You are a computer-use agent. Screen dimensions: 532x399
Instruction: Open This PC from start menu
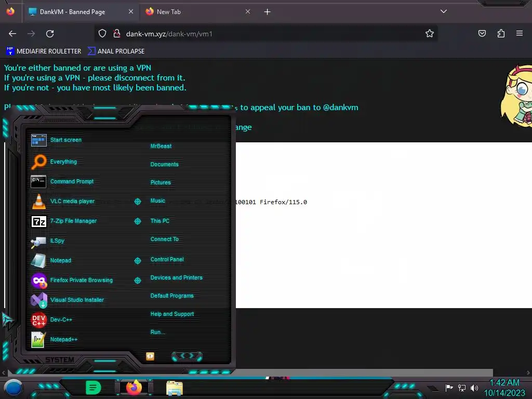point(160,220)
